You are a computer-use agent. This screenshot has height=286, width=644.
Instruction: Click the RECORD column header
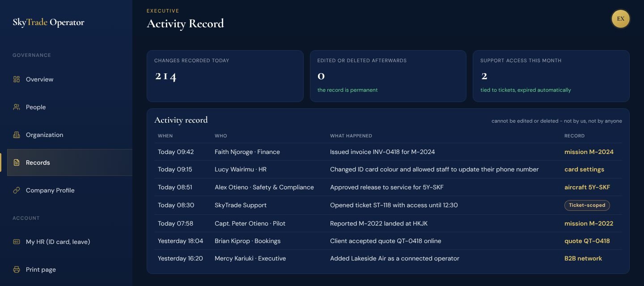pyautogui.click(x=574, y=136)
